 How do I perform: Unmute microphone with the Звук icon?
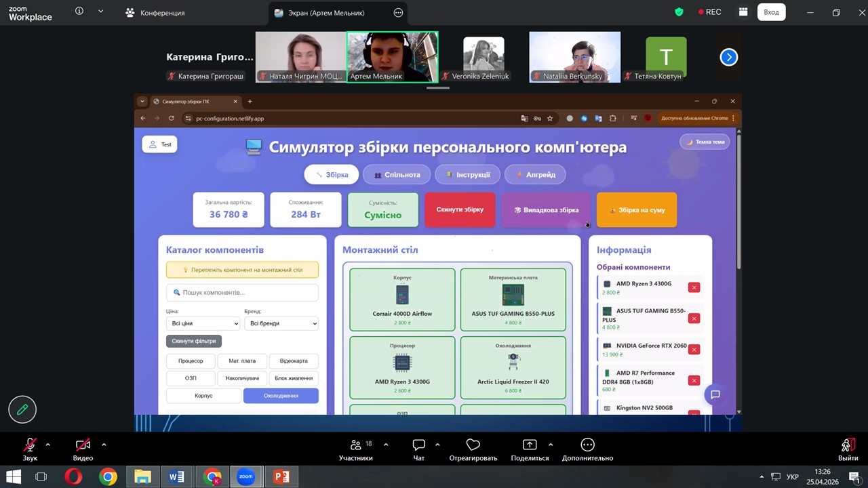coord(30,445)
